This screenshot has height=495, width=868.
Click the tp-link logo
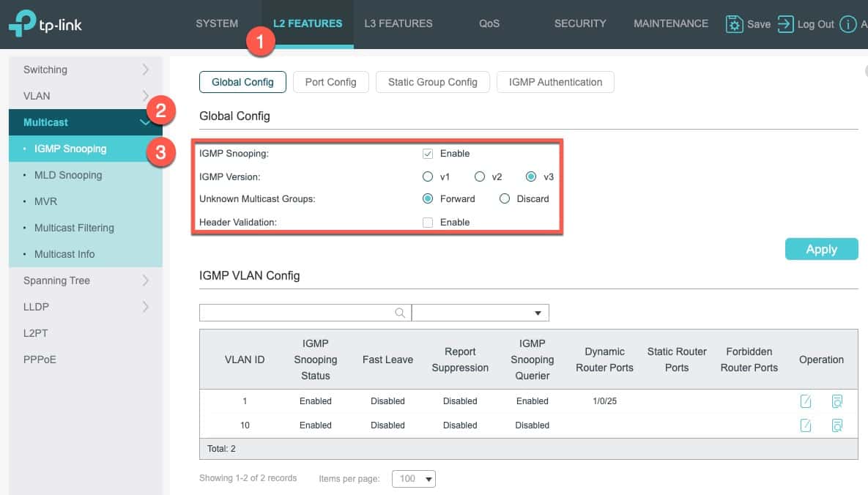[x=45, y=24]
